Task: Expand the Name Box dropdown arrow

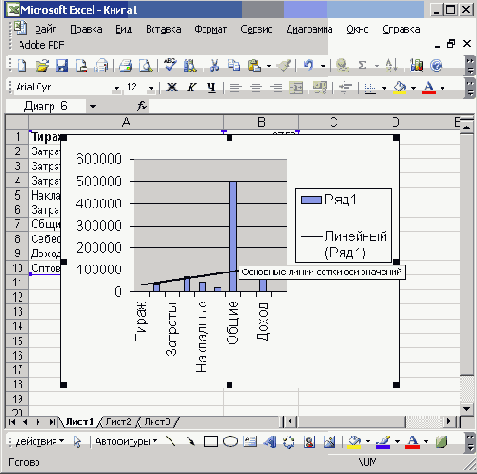Action: [x=93, y=107]
